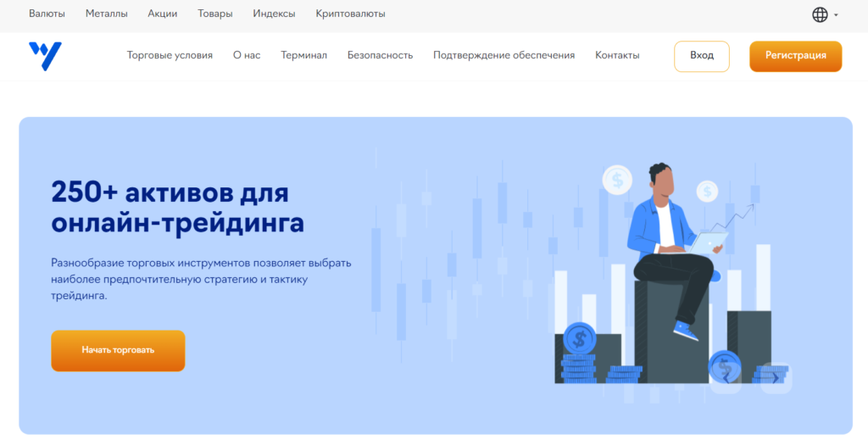This screenshot has height=445, width=868.
Task: Go to the Контакты page
Action: [617, 55]
